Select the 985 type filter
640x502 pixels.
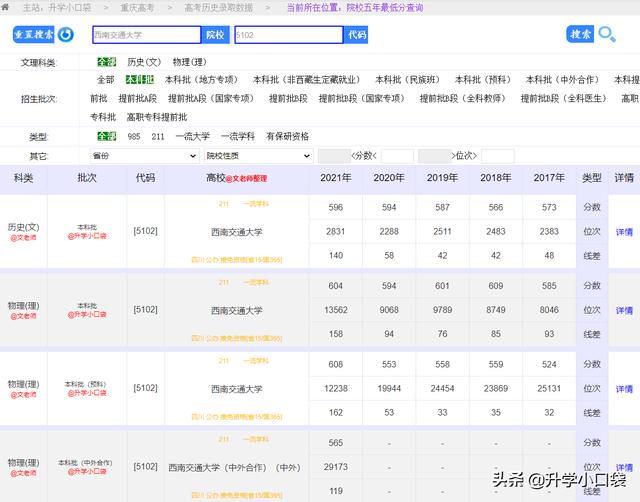[x=134, y=136]
